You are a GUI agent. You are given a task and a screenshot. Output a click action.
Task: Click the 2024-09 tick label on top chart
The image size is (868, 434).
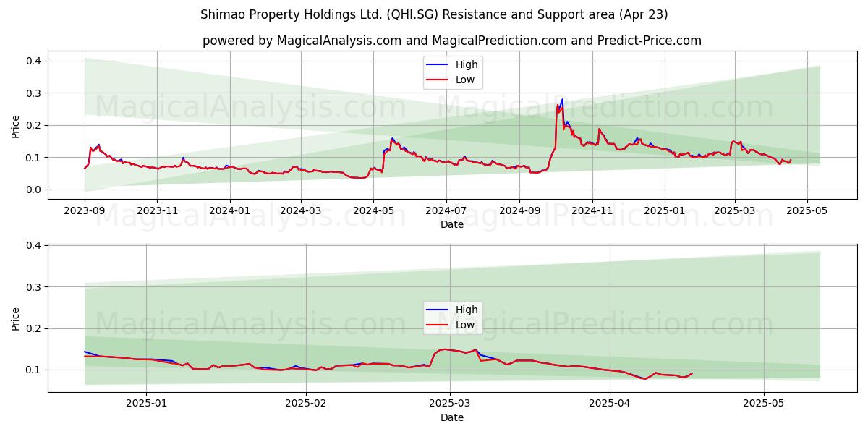point(519,210)
